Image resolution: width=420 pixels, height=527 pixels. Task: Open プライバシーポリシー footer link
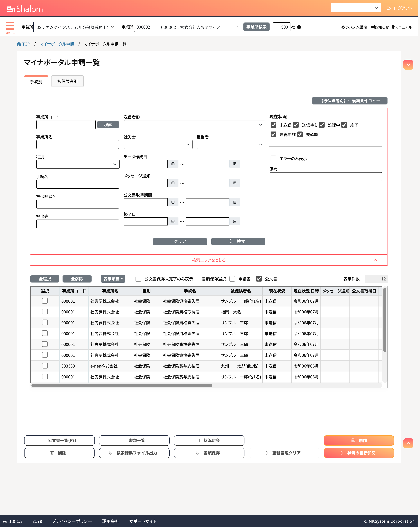72,521
